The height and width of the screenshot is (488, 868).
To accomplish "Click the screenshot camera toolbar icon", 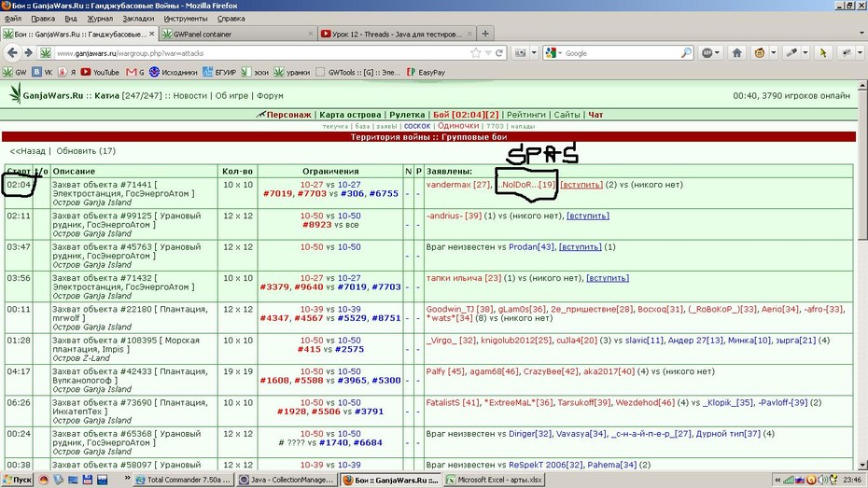I will pos(521,53).
